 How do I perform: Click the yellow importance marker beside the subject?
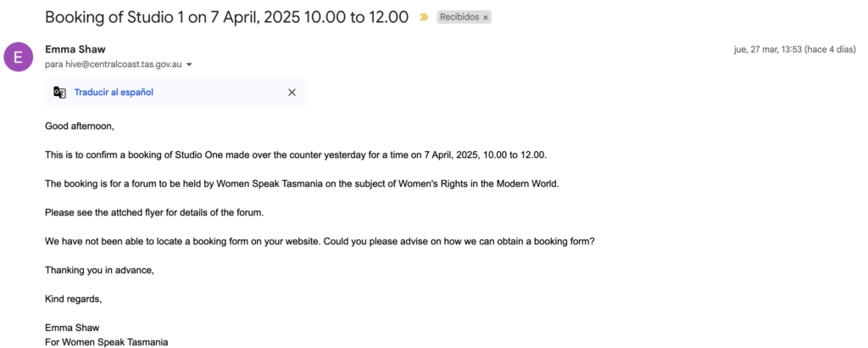click(424, 17)
